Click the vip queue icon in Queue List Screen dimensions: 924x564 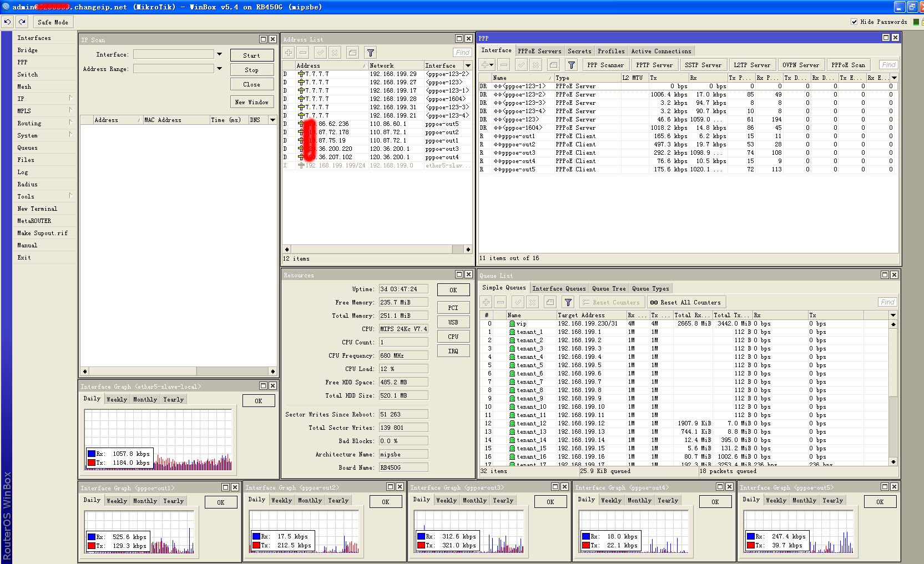point(512,323)
